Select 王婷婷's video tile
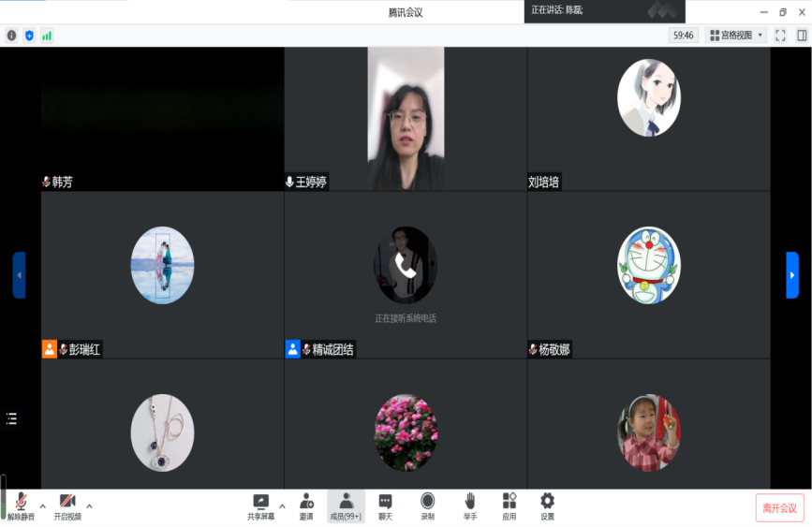This screenshot has height=527, width=812. tap(405, 119)
